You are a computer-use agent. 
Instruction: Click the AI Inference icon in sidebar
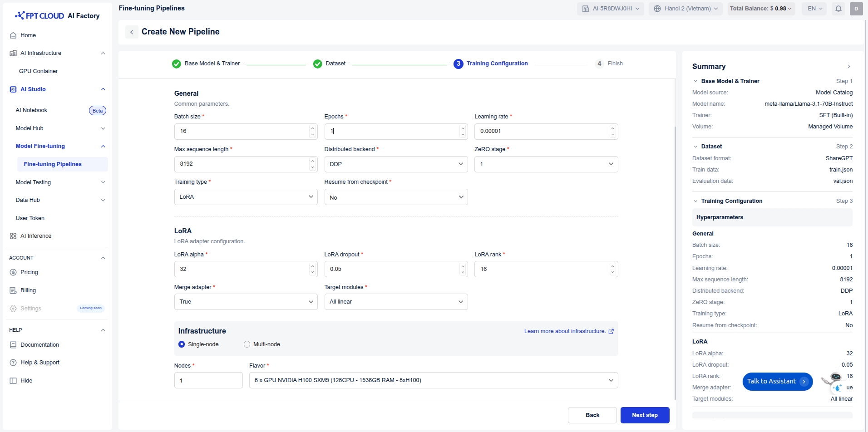(13, 236)
